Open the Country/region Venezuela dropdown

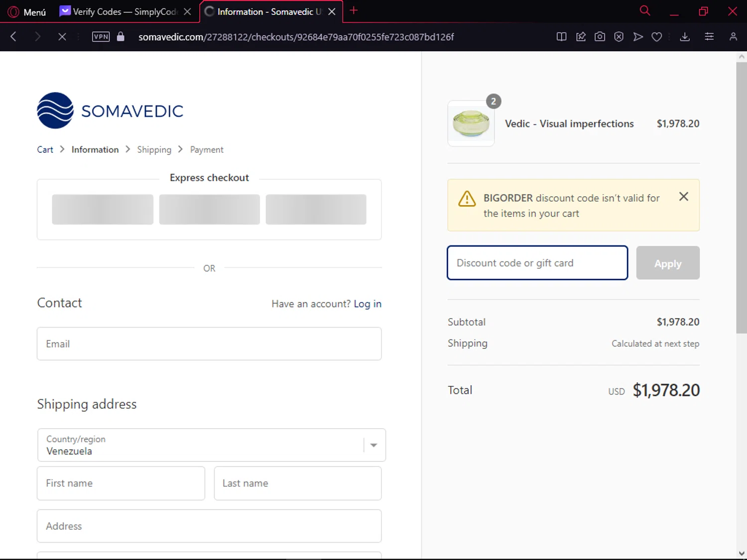(x=211, y=445)
